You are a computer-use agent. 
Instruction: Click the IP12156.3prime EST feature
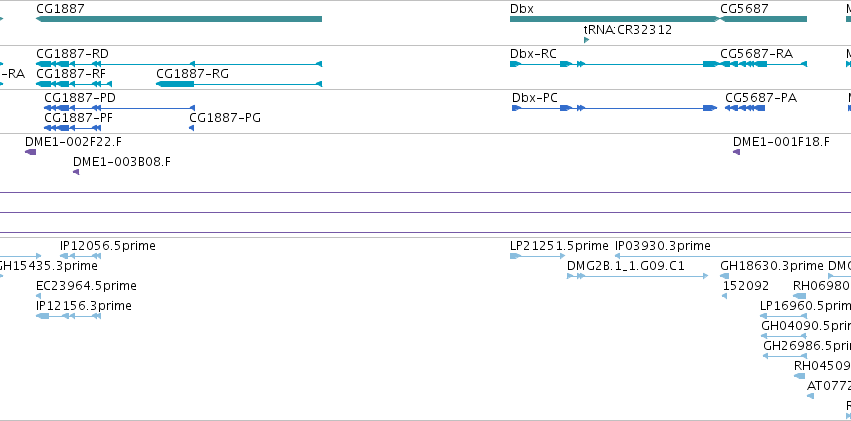pyautogui.click(x=68, y=316)
